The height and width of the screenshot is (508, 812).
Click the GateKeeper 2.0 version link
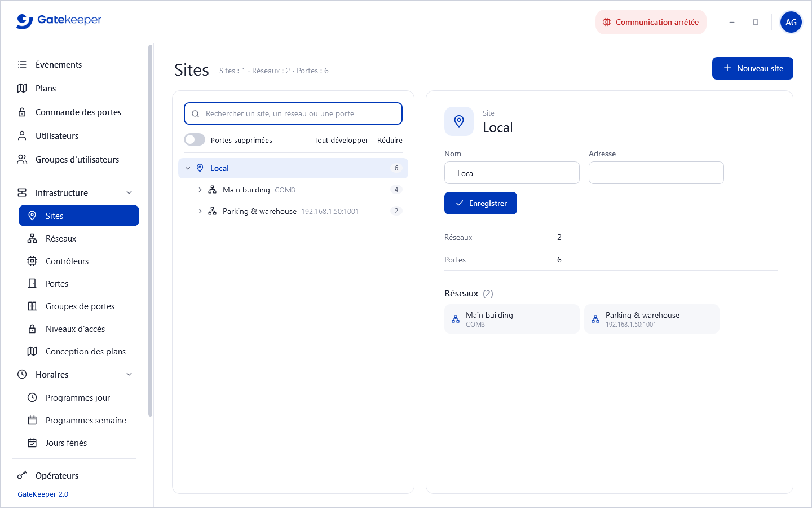tap(43, 494)
